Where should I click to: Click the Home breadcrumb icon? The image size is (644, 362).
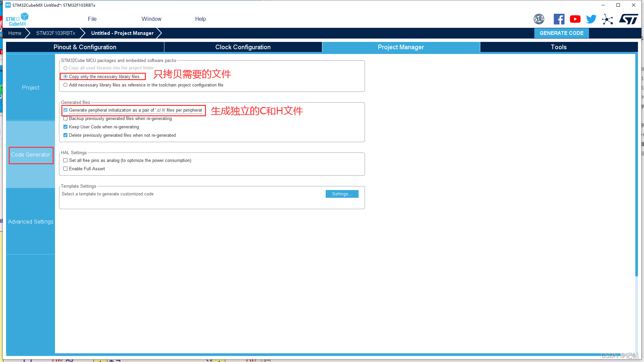point(14,33)
